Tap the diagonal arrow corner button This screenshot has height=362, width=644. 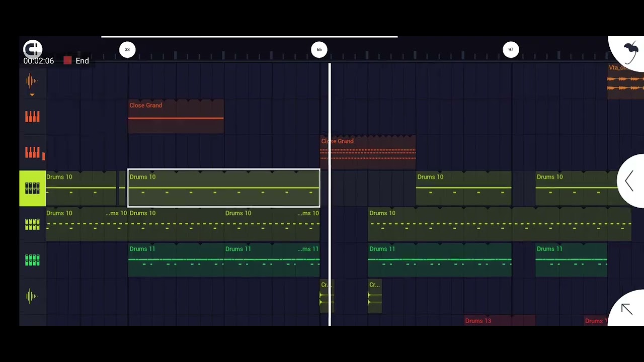click(x=626, y=309)
